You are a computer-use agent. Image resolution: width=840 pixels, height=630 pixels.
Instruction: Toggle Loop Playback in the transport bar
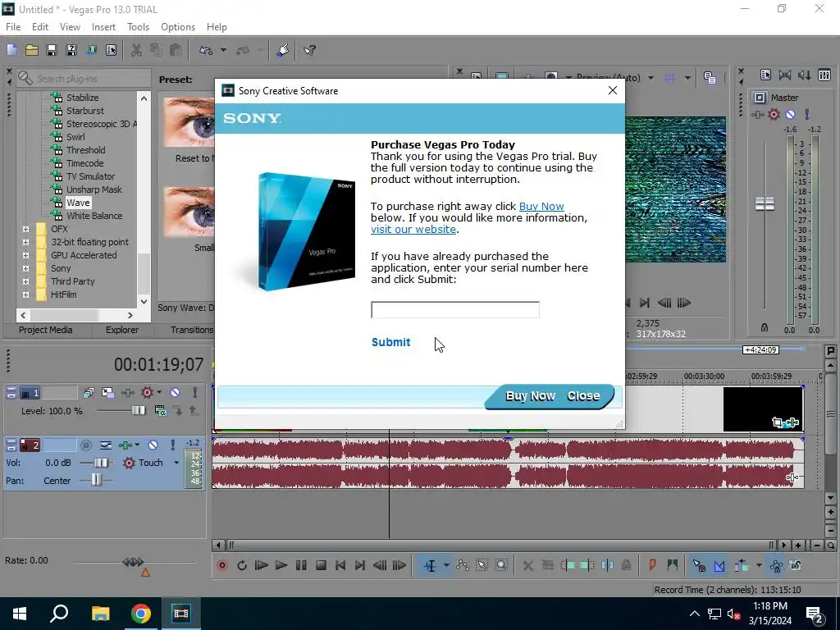click(x=242, y=565)
